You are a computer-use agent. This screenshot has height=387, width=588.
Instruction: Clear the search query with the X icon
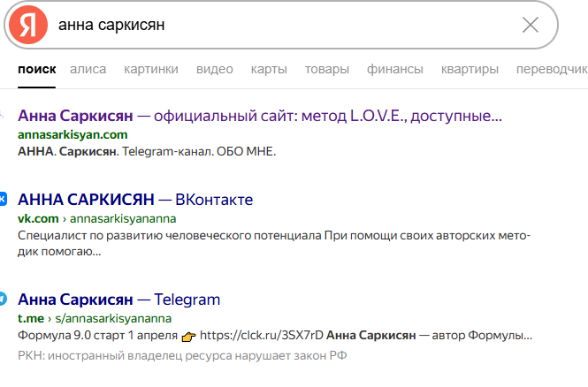pos(531,25)
